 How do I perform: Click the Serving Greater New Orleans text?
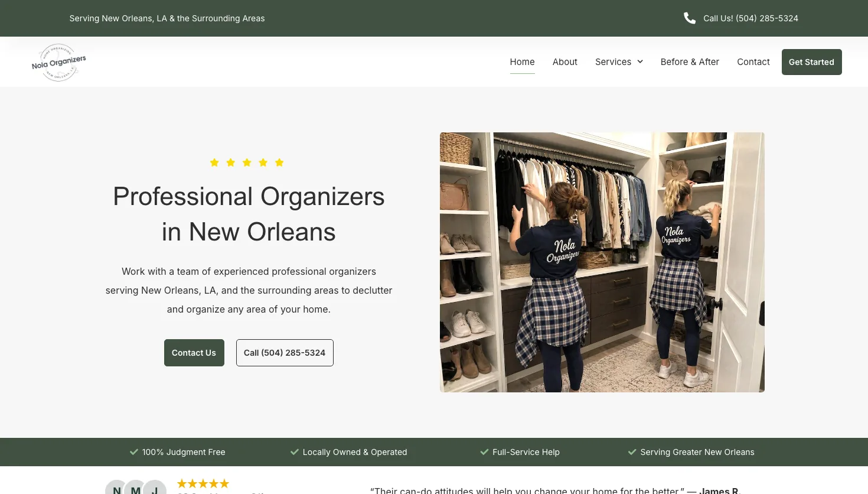(697, 452)
